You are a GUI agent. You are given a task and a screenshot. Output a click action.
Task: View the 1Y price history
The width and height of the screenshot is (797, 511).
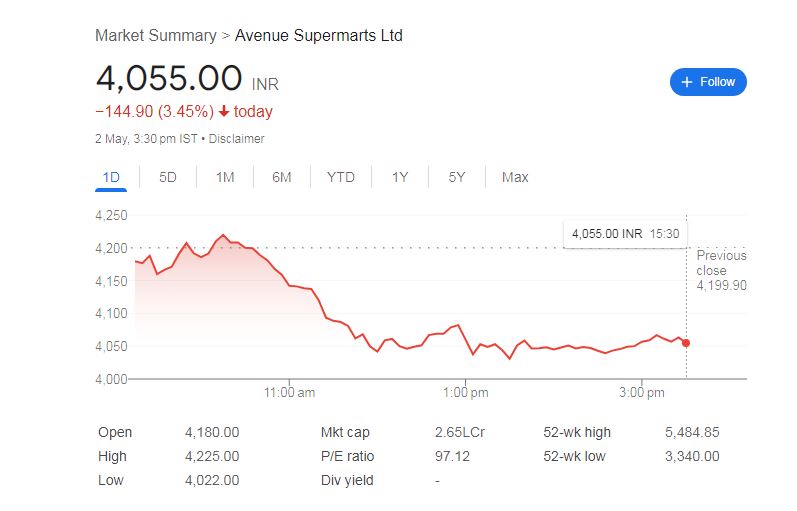click(400, 177)
